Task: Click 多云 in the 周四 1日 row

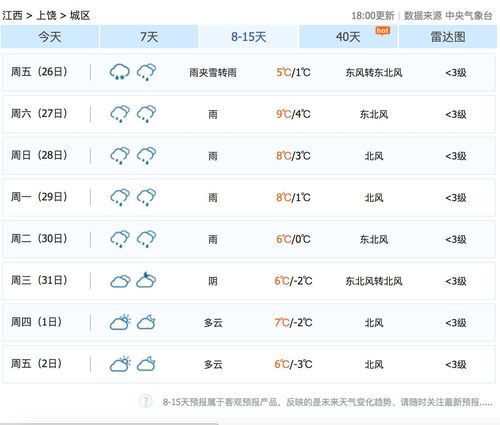Action: (x=213, y=323)
